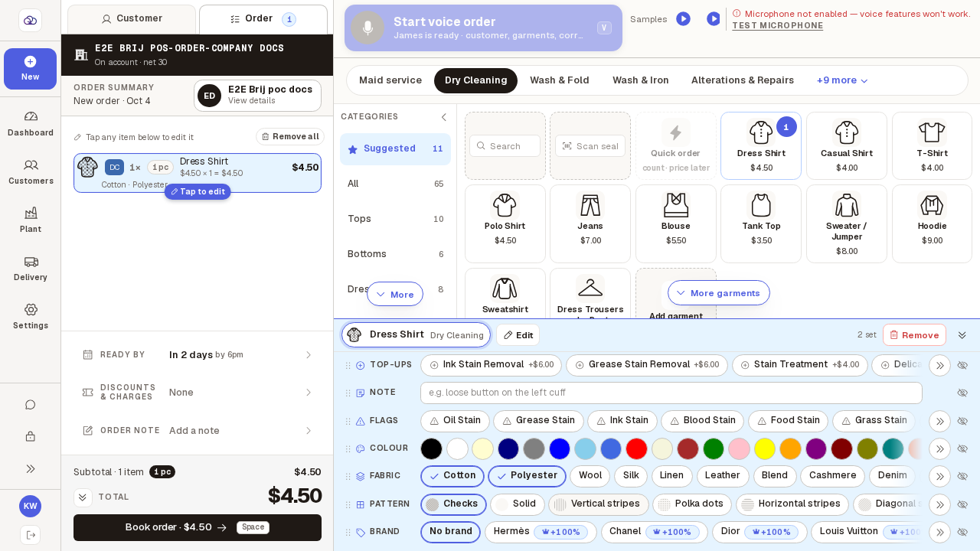Pick the red colour swatch
This screenshot has width=980, height=551.
(x=636, y=448)
